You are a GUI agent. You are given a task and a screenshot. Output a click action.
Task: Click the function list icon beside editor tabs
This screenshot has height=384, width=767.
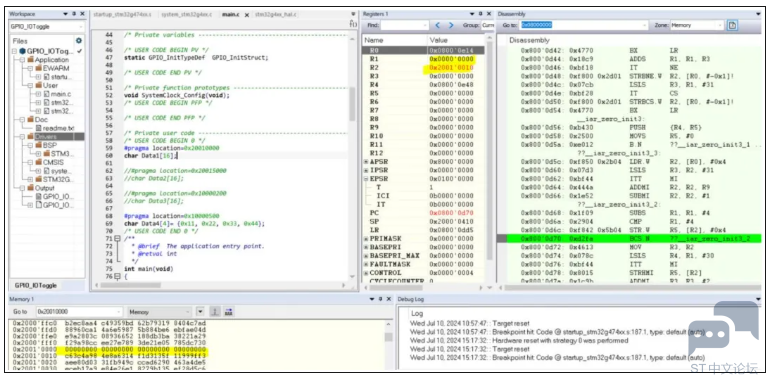[x=353, y=24]
